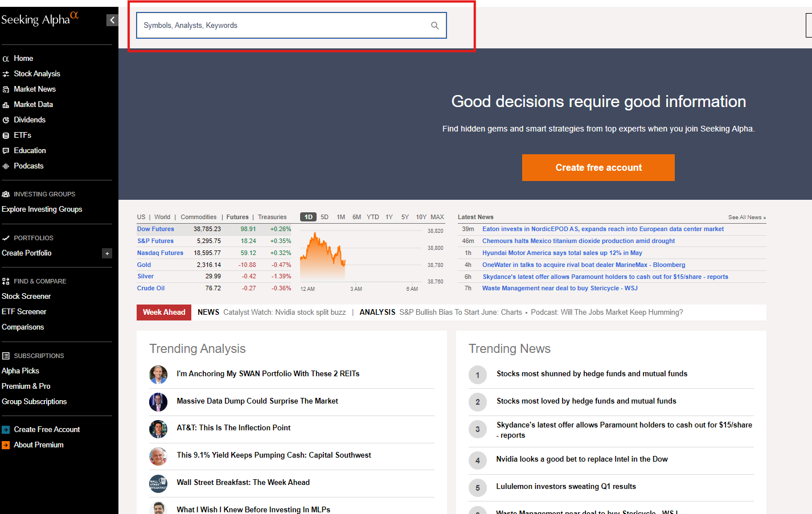Click the orange About Premium arrow icon
The height and width of the screenshot is (514, 812).
[6, 445]
